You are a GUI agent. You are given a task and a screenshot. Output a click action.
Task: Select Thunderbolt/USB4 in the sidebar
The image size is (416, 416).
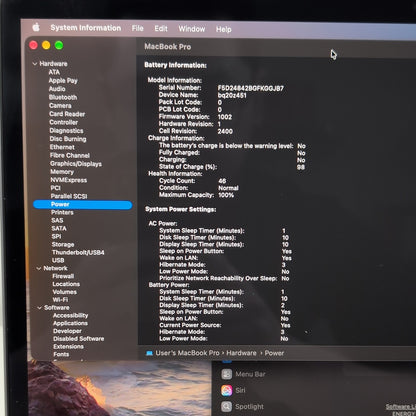[78, 252]
